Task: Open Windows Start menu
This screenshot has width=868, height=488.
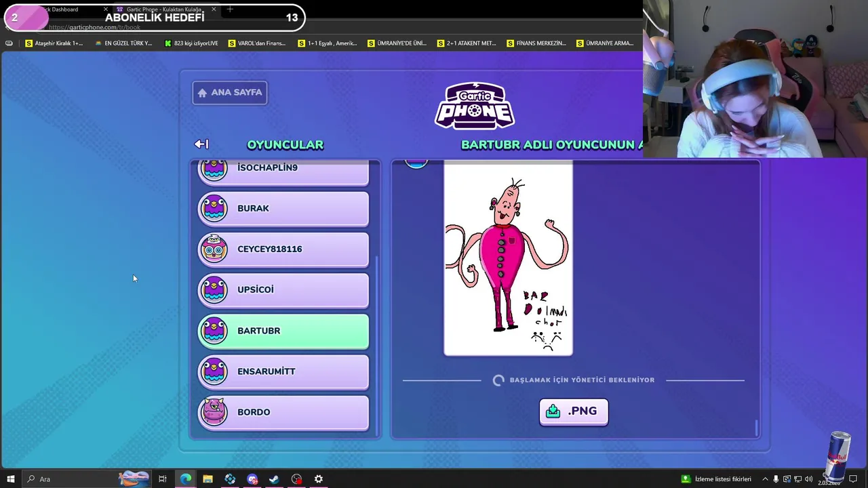Action: [11, 479]
